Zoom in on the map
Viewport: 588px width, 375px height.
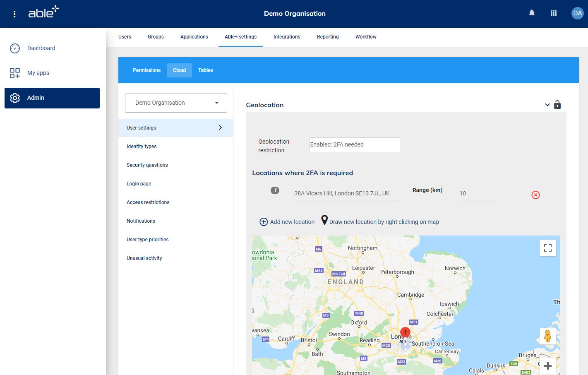tap(547, 366)
